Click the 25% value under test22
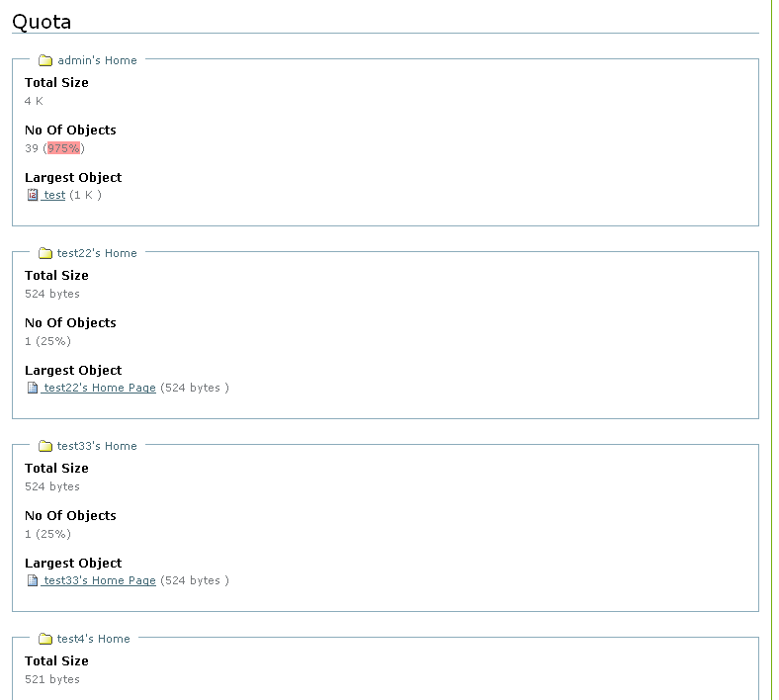This screenshot has height=700, width=779. pyautogui.click(x=56, y=341)
